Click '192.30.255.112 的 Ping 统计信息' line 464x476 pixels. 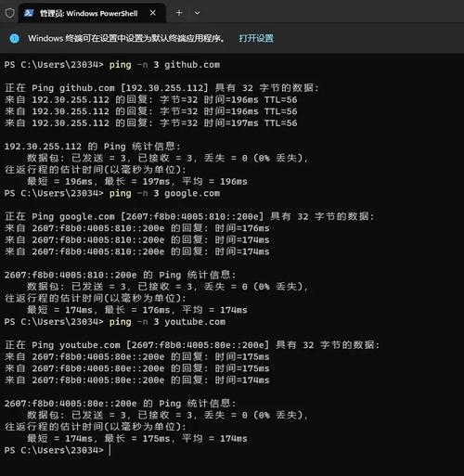tap(93, 147)
